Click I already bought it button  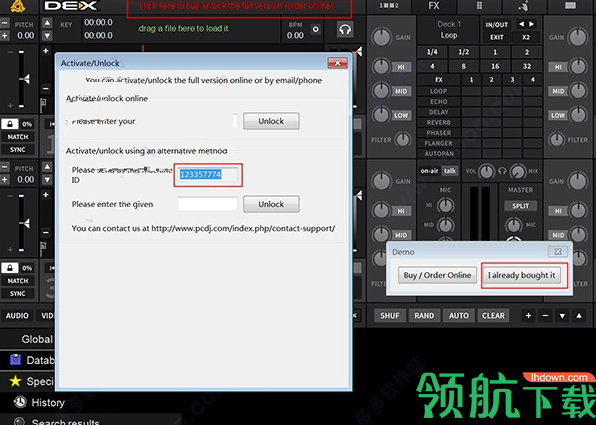[522, 275]
